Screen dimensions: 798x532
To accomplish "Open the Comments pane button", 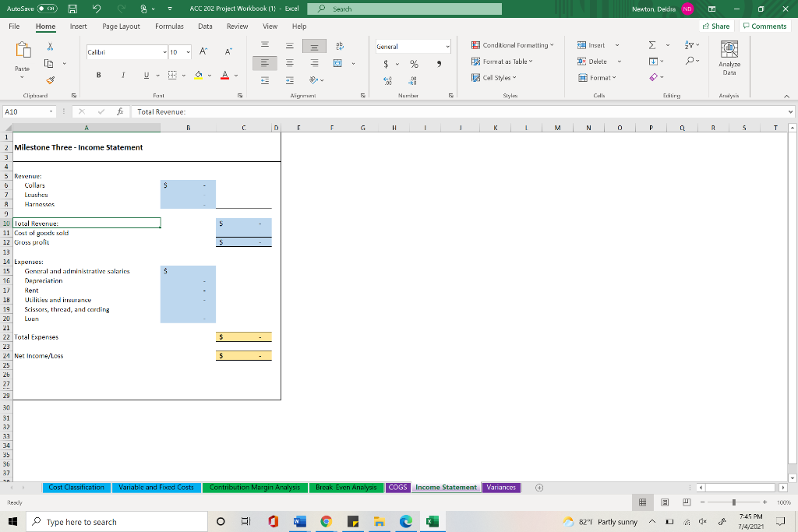I will (764, 26).
